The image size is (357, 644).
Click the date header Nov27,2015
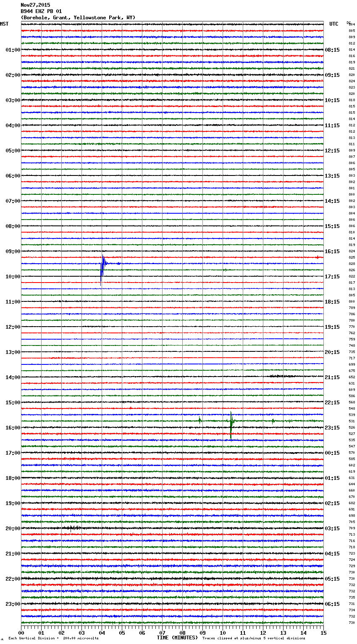coord(35,5)
